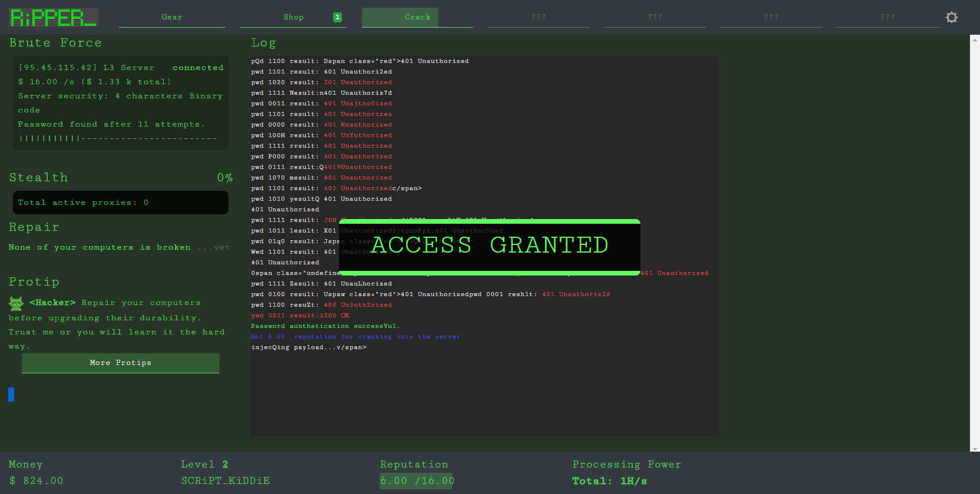Select the Crack tab
Screen dimensions: 980x494
[x=417, y=18]
